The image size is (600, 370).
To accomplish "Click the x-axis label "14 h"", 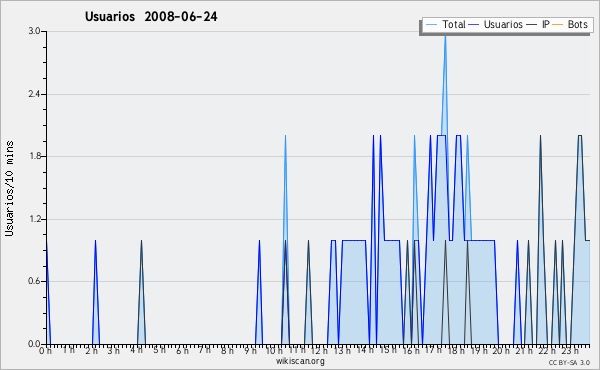I will [x=365, y=350].
